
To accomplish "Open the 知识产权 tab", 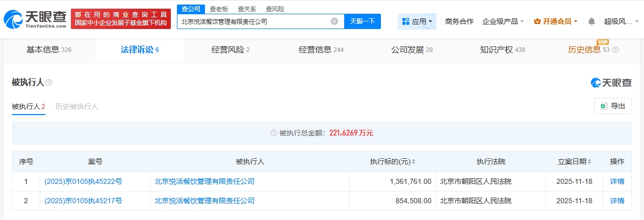I will tap(502, 50).
